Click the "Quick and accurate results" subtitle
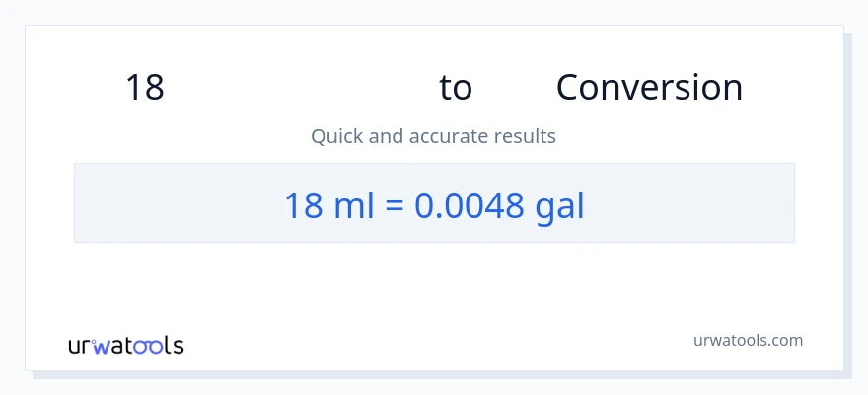This screenshot has height=395, width=868. pyautogui.click(x=433, y=136)
